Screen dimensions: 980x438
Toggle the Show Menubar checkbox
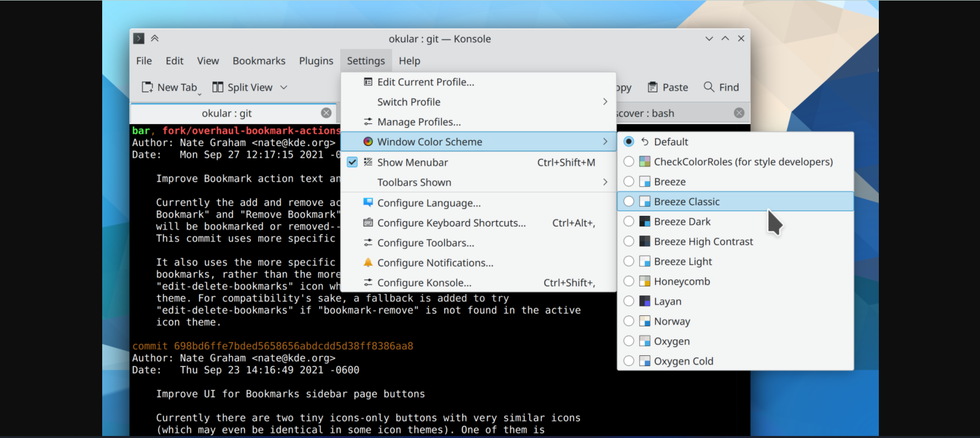pyautogui.click(x=352, y=162)
